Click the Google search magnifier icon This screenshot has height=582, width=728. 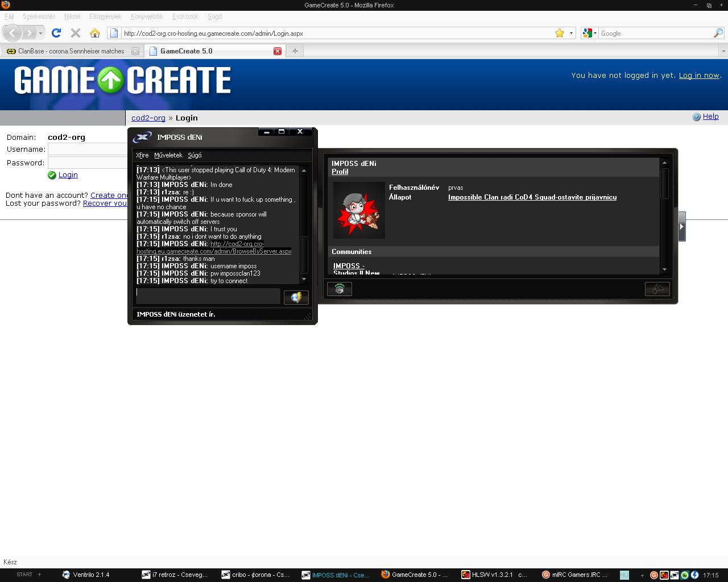coord(718,33)
